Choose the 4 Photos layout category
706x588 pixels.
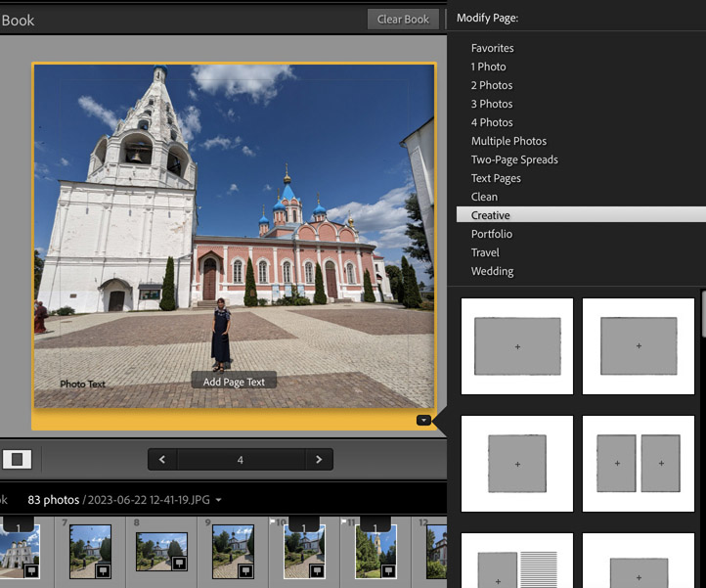click(x=492, y=122)
